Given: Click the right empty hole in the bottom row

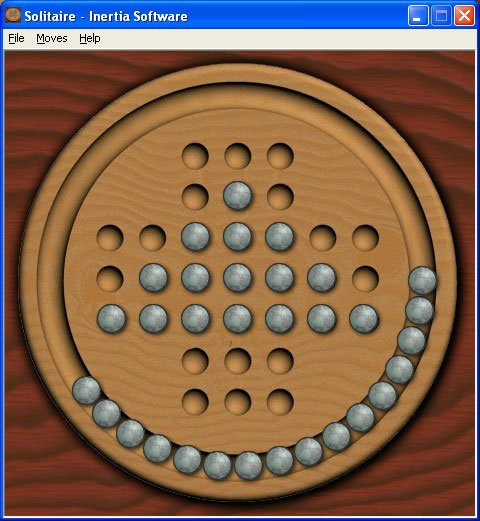Looking at the screenshot, I should tap(280, 402).
